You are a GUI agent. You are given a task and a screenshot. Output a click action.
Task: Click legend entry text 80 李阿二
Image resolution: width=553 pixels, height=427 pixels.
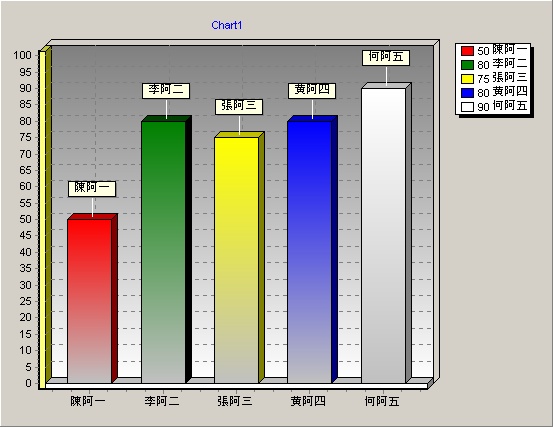pos(502,64)
